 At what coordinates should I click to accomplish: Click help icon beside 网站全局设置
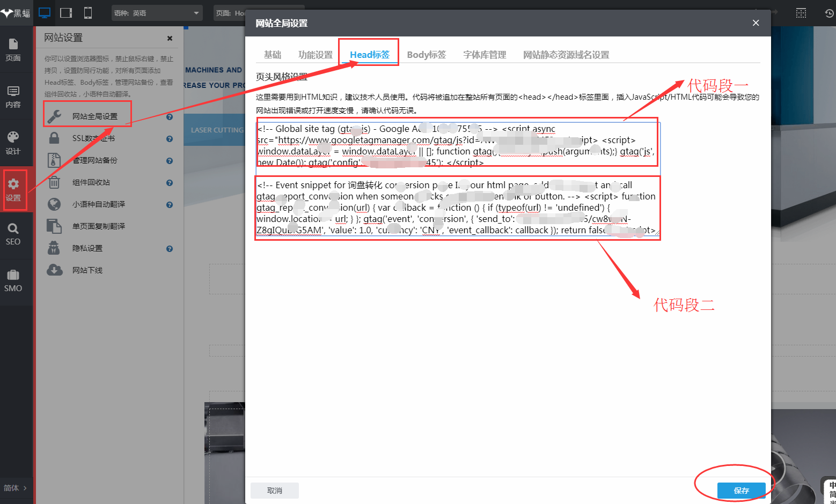click(170, 116)
